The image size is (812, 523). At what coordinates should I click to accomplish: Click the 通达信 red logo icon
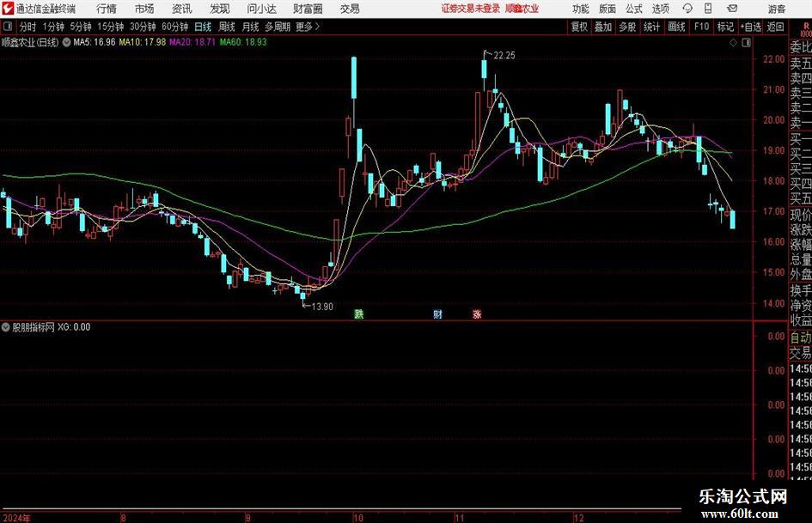(x=8, y=9)
